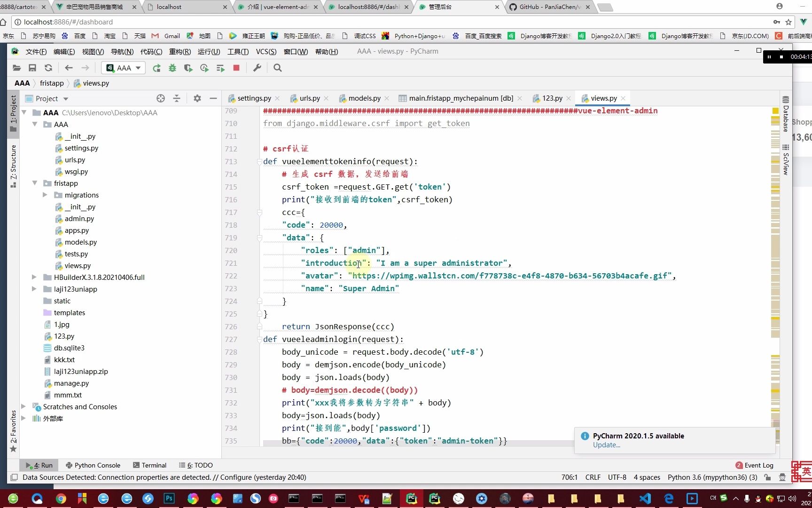
Task: Open settings via the wrench icon
Action: click(257, 68)
